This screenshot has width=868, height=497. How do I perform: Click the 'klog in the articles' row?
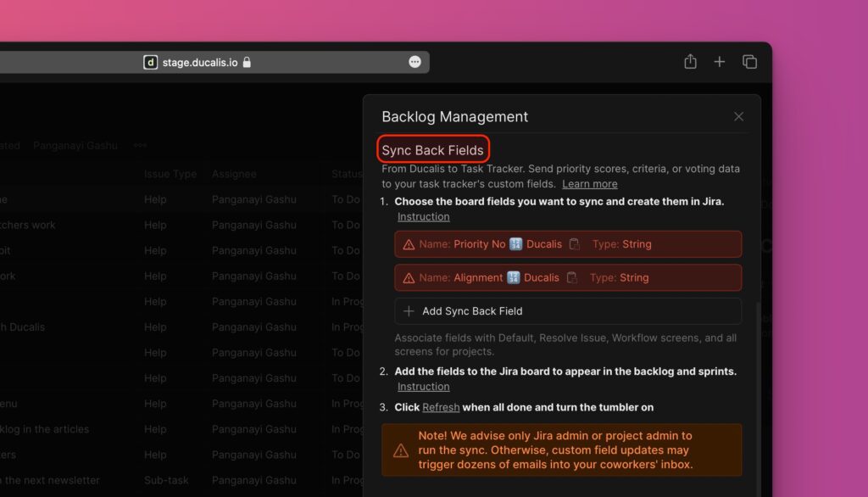pyautogui.click(x=44, y=429)
